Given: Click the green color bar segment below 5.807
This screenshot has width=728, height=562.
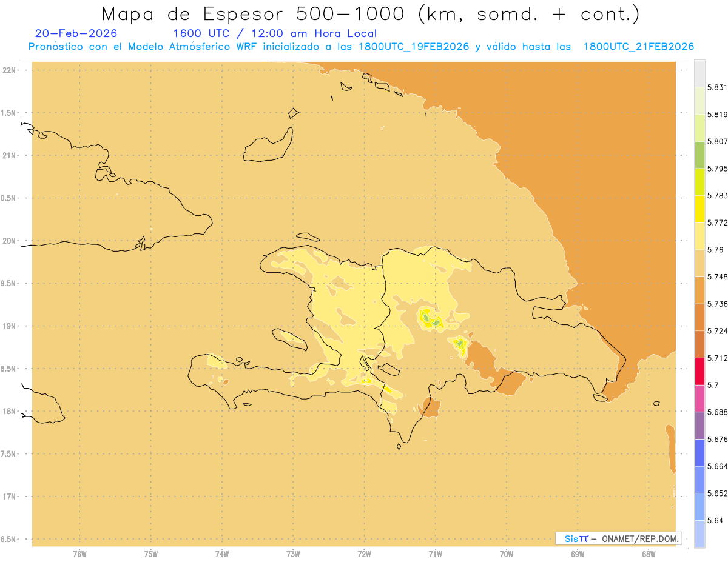Looking at the screenshot, I should click(699, 155).
